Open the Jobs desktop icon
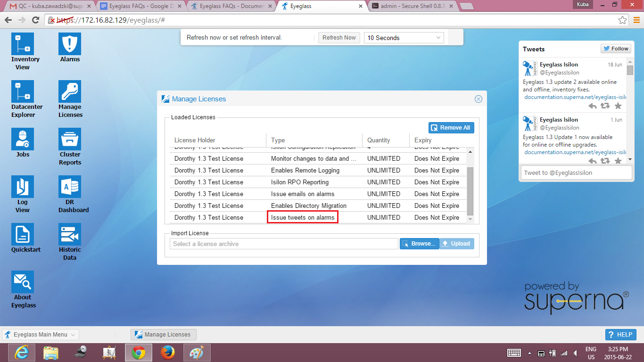Screen dimensions: 644x362 click(23, 139)
